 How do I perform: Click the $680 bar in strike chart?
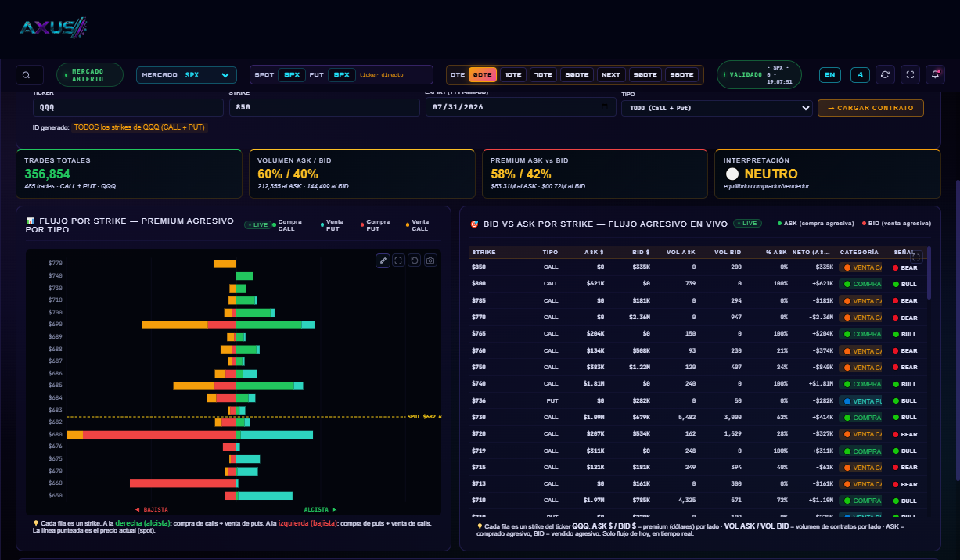(x=190, y=435)
